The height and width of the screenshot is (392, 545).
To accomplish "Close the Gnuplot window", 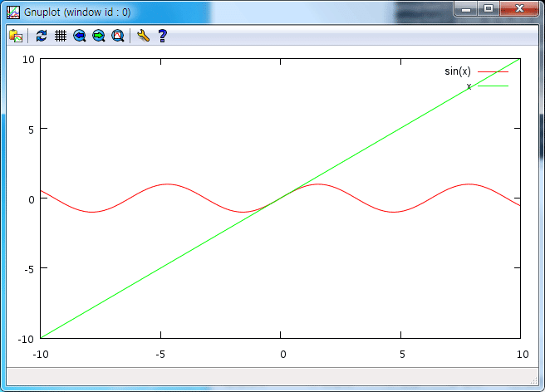I will tap(519, 8).
